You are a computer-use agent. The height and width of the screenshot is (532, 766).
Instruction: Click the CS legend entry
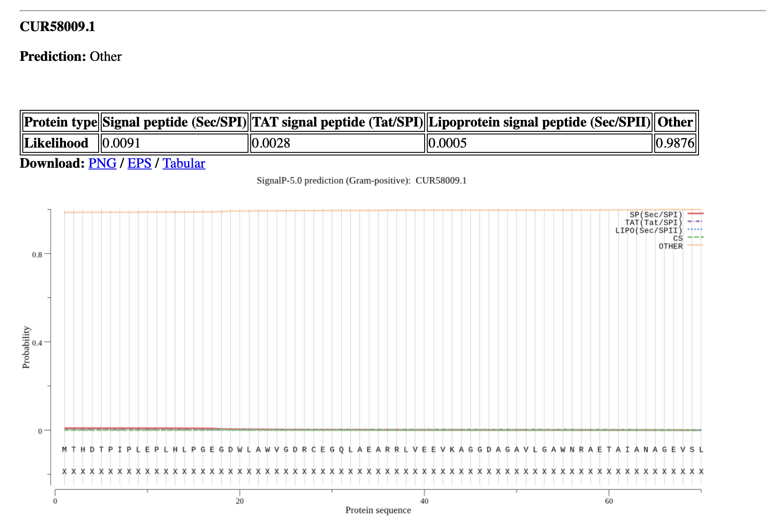click(688, 238)
